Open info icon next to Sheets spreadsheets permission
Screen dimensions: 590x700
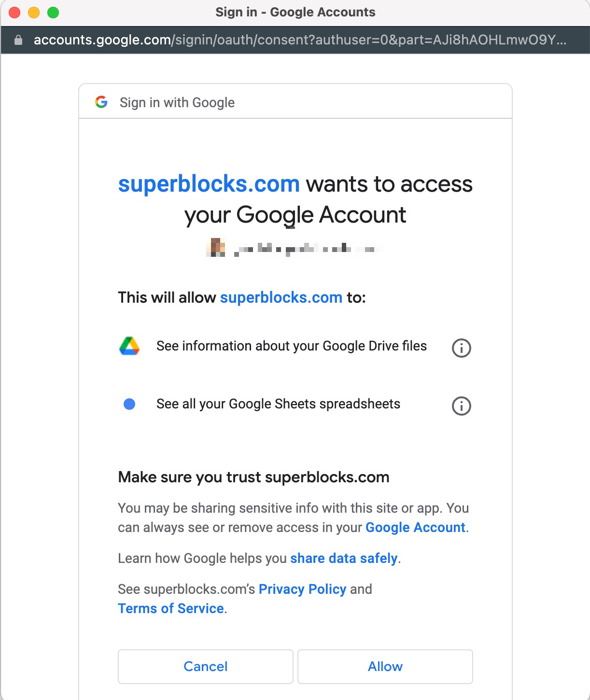(461, 406)
